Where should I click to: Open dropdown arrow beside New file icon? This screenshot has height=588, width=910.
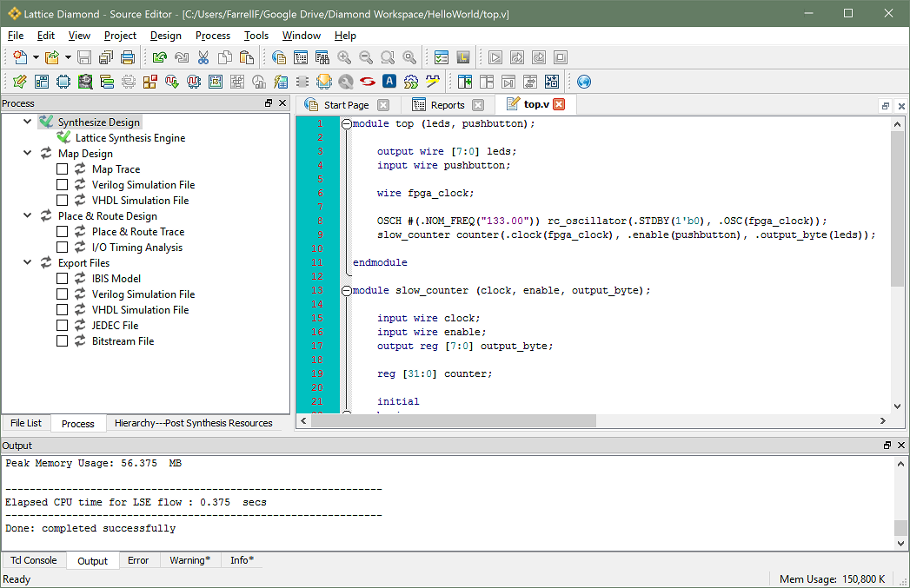[36, 57]
